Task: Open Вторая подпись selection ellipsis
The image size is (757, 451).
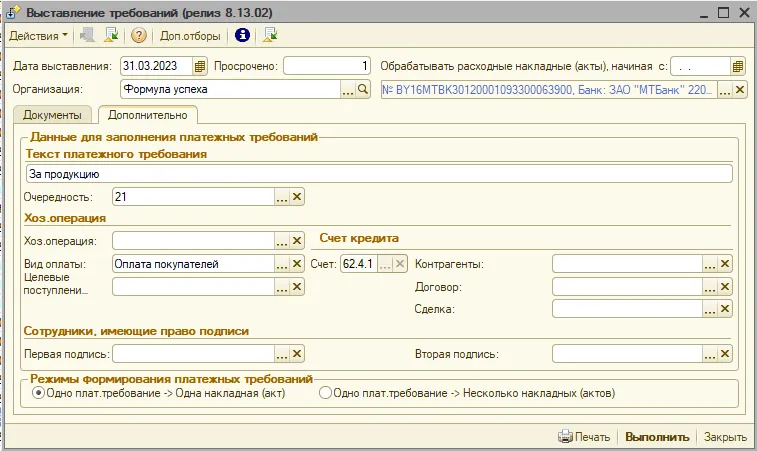Action: coord(709,354)
